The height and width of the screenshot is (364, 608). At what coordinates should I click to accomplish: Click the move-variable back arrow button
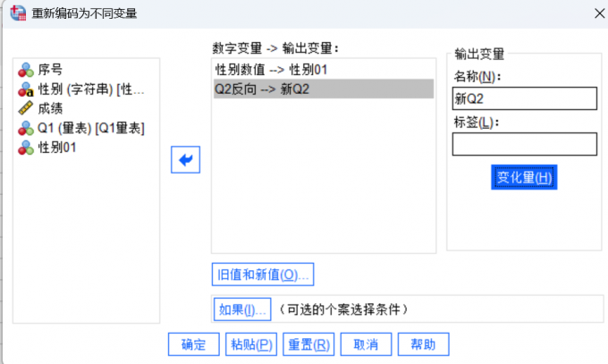point(185,159)
